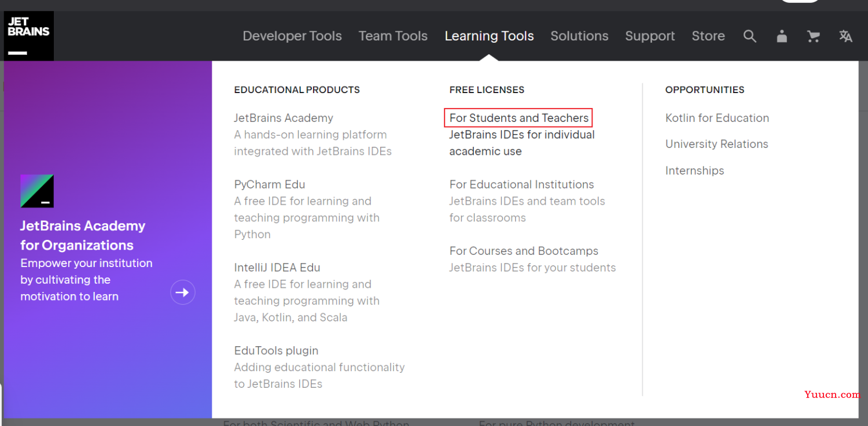Click the FREE LICENSES heading
868x426 pixels.
pyautogui.click(x=487, y=90)
